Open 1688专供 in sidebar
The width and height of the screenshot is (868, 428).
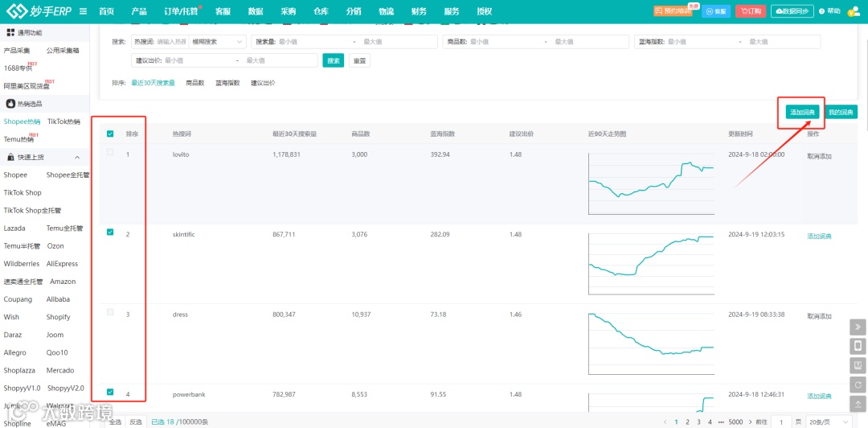click(x=18, y=68)
